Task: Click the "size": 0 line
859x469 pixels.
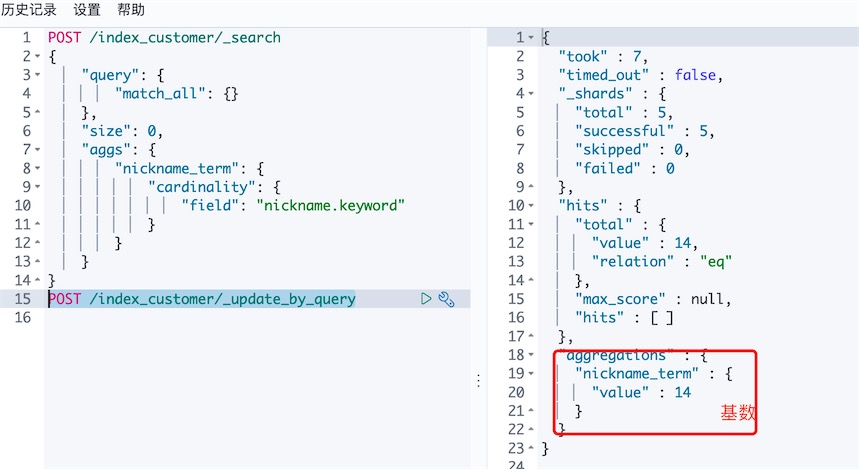Action: pos(122,131)
